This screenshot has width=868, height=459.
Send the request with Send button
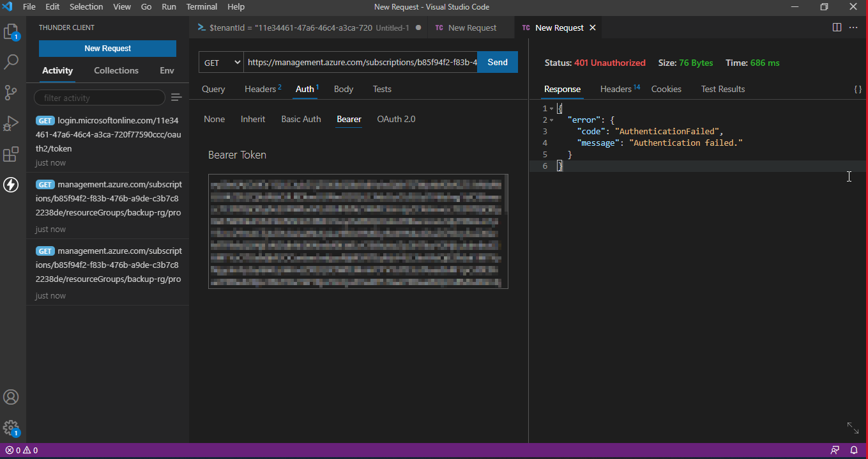(x=498, y=62)
